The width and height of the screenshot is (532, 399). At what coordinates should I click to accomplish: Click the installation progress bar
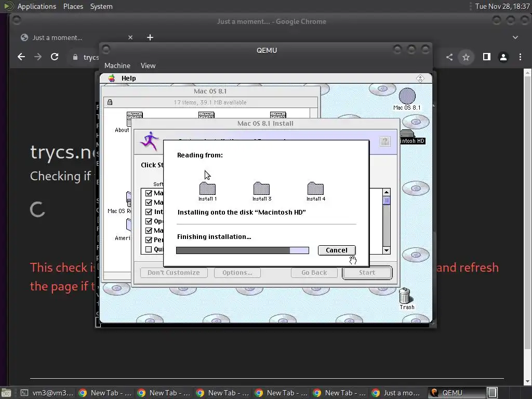243,250
